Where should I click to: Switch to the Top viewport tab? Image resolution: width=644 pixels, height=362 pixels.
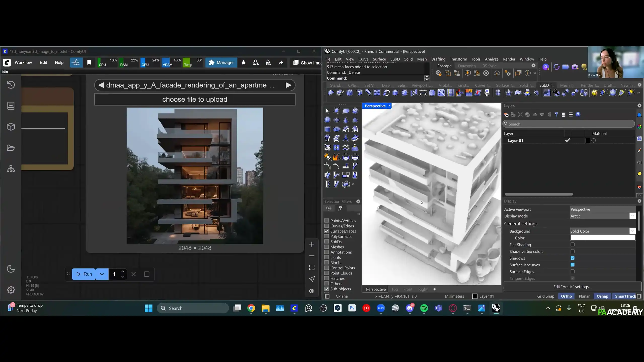[395, 289]
